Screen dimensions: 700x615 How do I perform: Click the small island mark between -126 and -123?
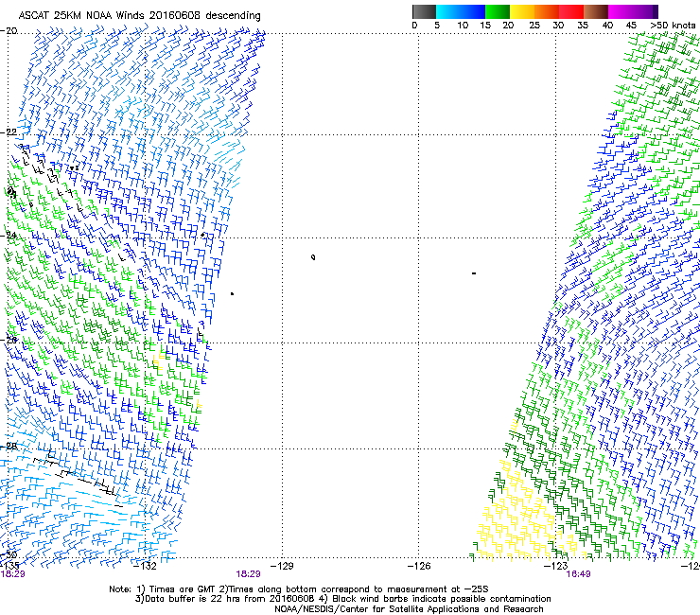point(474,273)
